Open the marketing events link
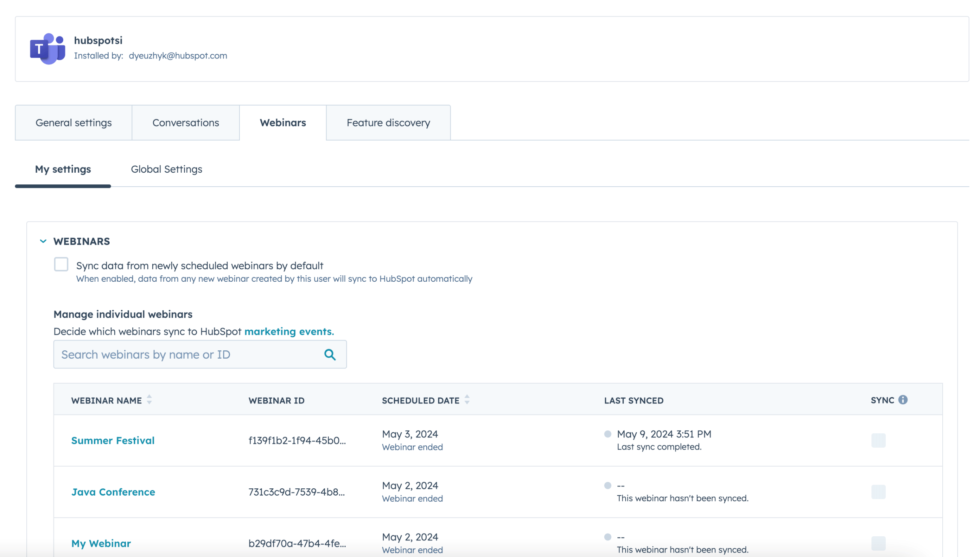Image resolution: width=980 pixels, height=557 pixels. pyautogui.click(x=289, y=331)
